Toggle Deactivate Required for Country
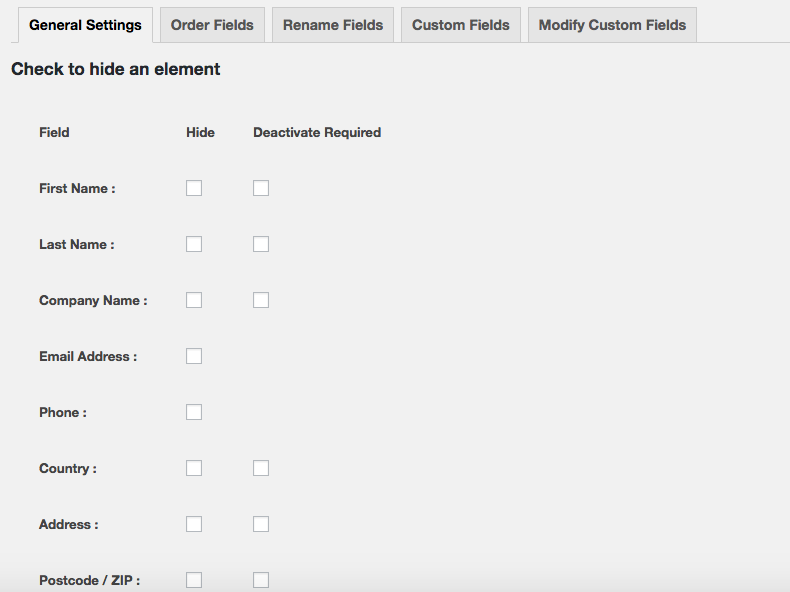 tap(261, 468)
